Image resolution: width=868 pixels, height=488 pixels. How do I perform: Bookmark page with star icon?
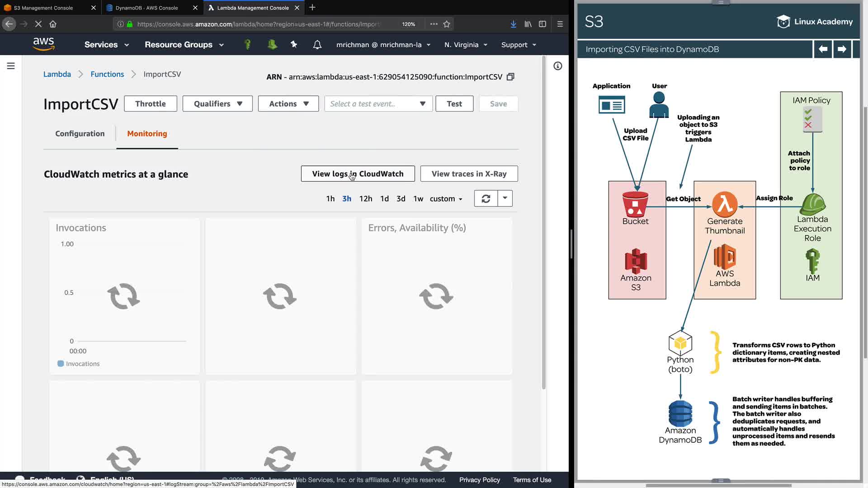pyautogui.click(x=447, y=24)
